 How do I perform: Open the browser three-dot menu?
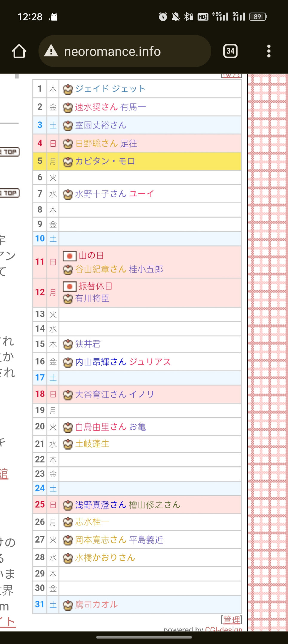click(269, 51)
